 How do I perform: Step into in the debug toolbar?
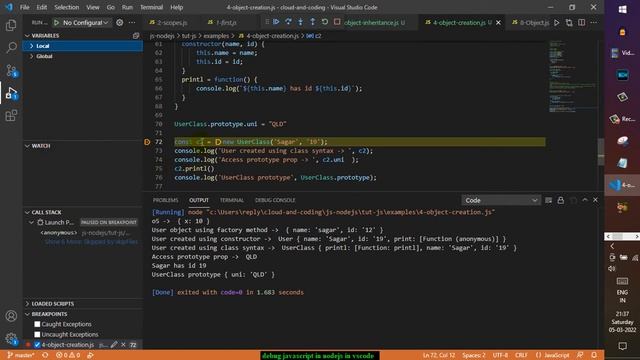[300, 22]
